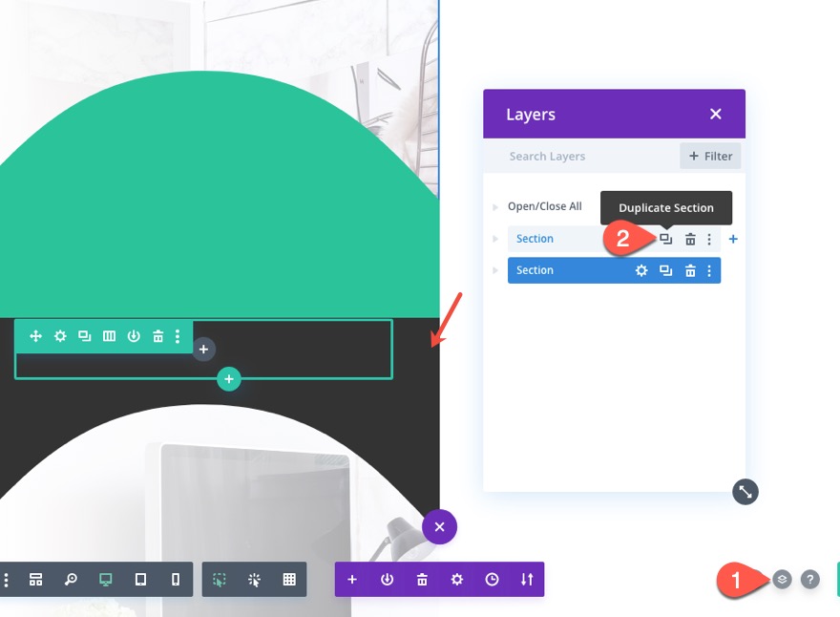Save row to library power icon

point(134,336)
